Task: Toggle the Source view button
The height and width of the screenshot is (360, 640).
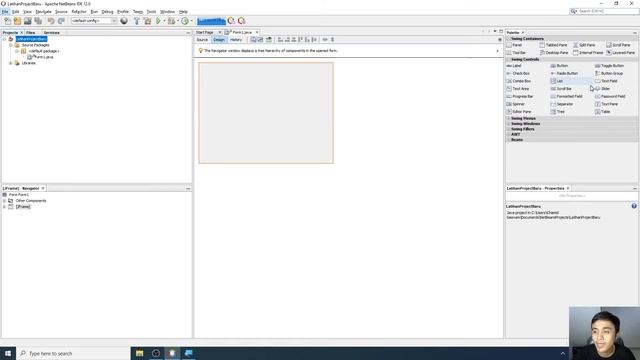Action: click(x=202, y=40)
